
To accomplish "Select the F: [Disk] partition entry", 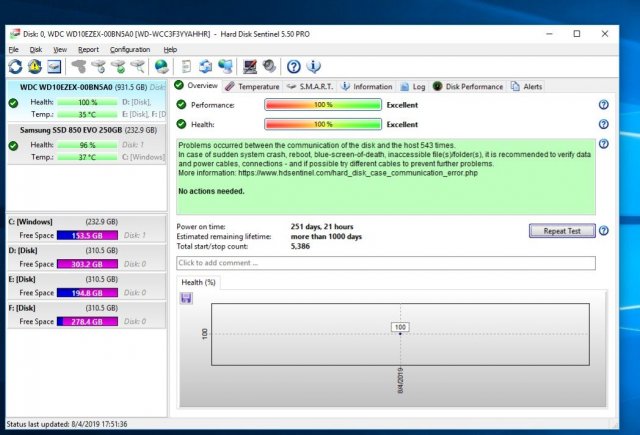I will pos(87,315).
